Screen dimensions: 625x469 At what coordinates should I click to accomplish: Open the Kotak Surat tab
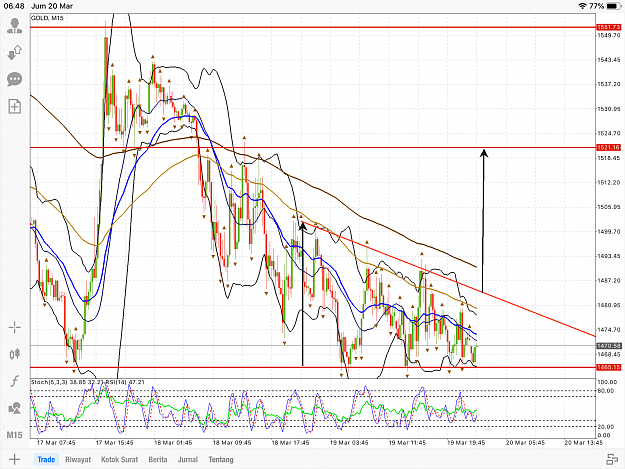point(120,459)
